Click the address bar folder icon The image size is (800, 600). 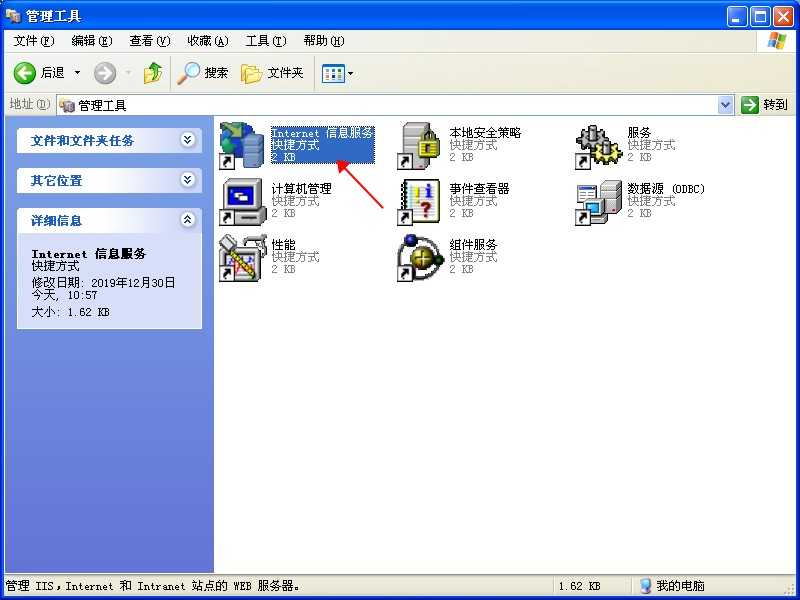click(x=67, y=105)
